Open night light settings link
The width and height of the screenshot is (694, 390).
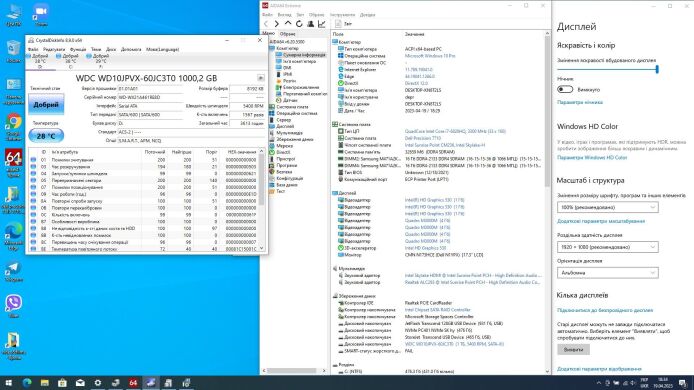coord(580,102)
